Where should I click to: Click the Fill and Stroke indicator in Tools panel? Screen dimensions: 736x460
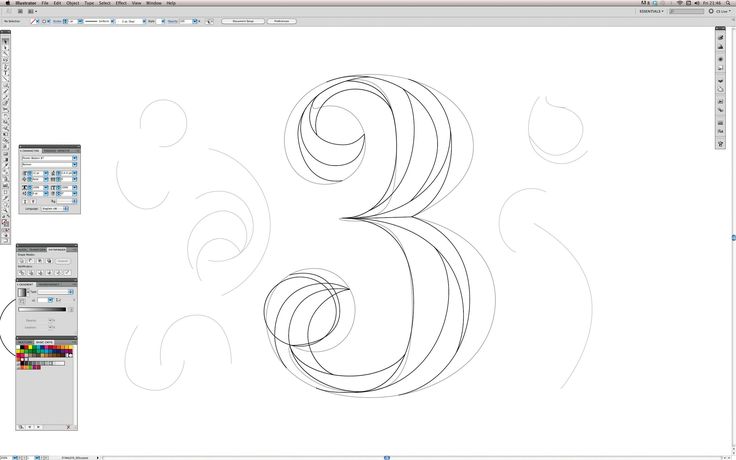(x=6, y=221)
